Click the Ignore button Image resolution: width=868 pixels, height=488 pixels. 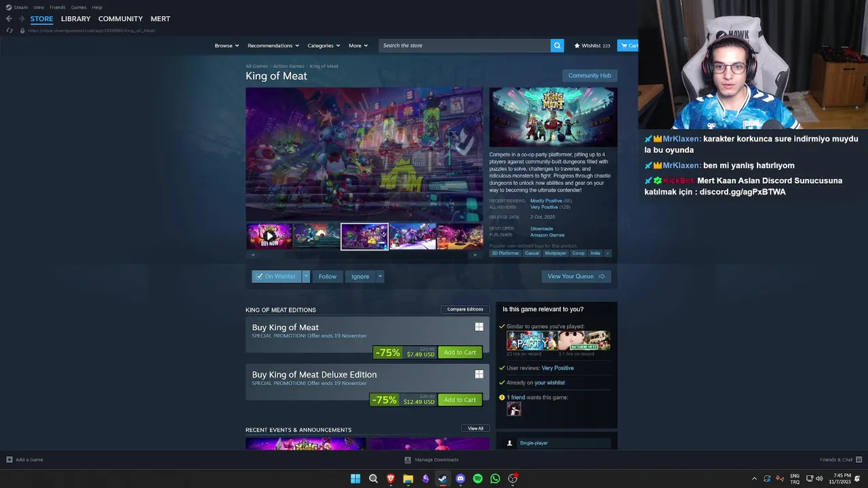click(360, 277)
